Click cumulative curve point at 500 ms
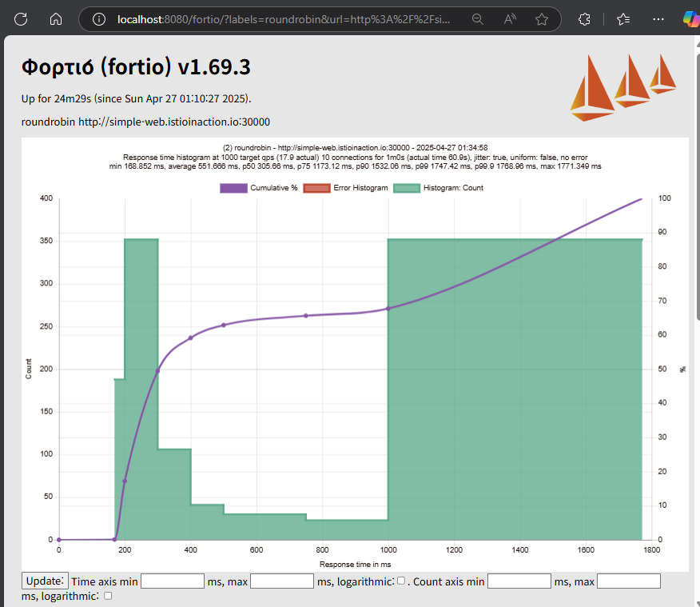Viewport: 700px width, 607px height. click(224, 325)
